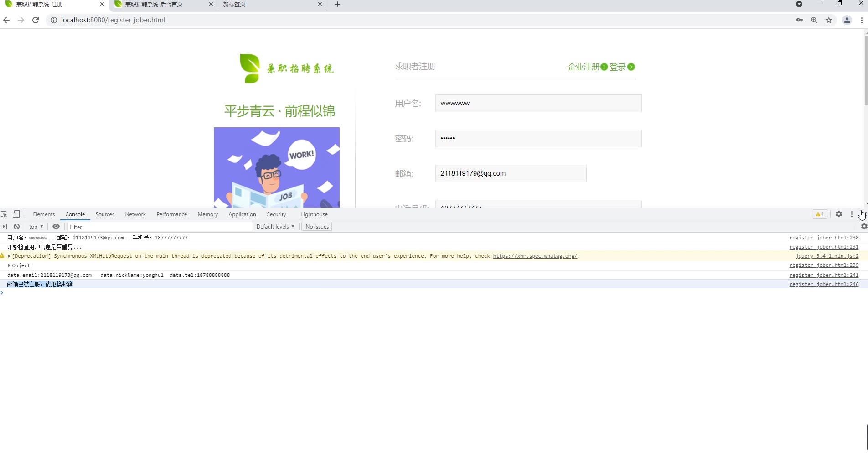The width and height of the screenshot is (868, 458).
Task: Close the 兼职招聘系统-注册 tab
Action: click(102, 5)
